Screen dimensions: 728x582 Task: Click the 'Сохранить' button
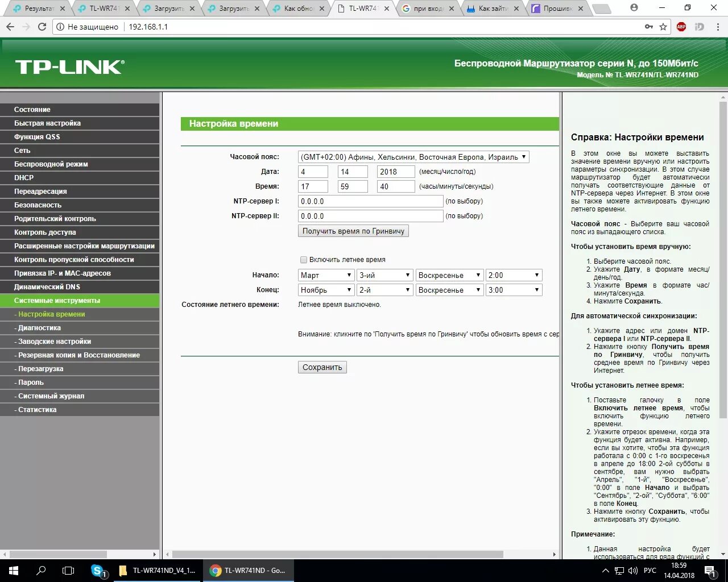322,367
